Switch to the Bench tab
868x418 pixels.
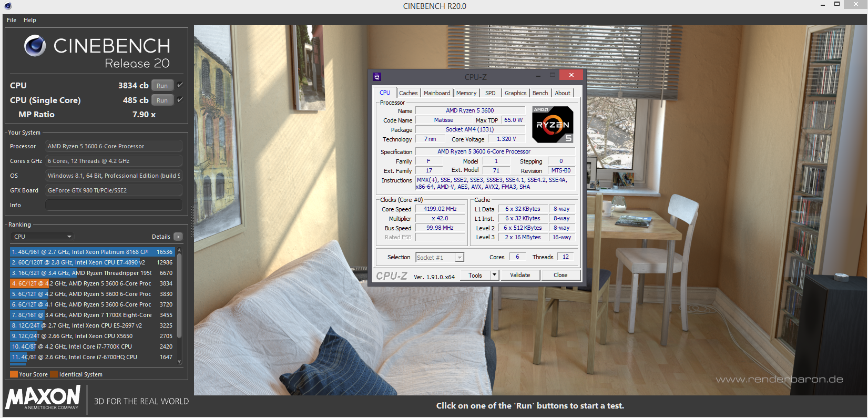tap(540, 93)
